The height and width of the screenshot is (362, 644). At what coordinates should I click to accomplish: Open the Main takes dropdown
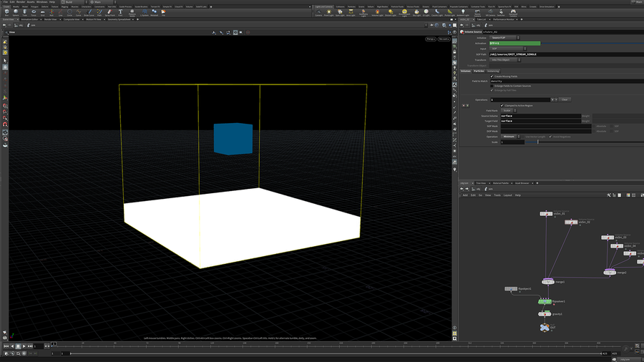[x=102, y=2]
